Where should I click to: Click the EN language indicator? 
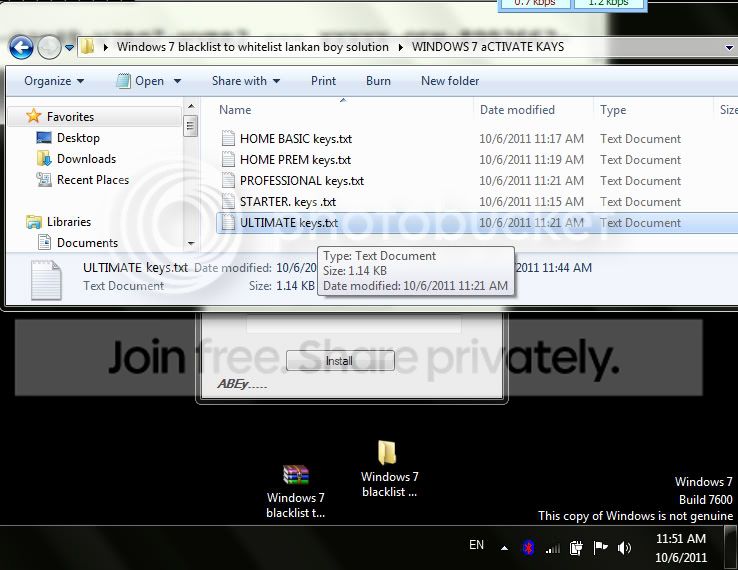point(476,545)
